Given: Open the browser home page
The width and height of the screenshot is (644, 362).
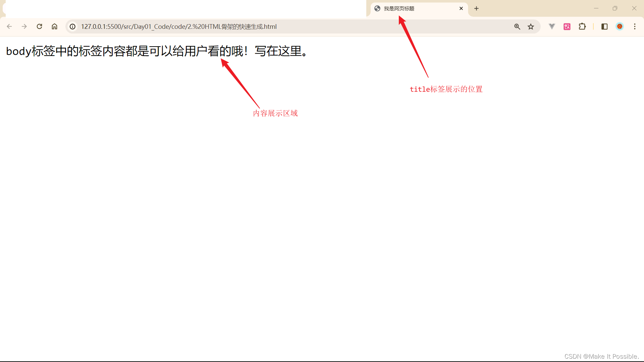Looking at the screenshot, I should pos(54,26).
